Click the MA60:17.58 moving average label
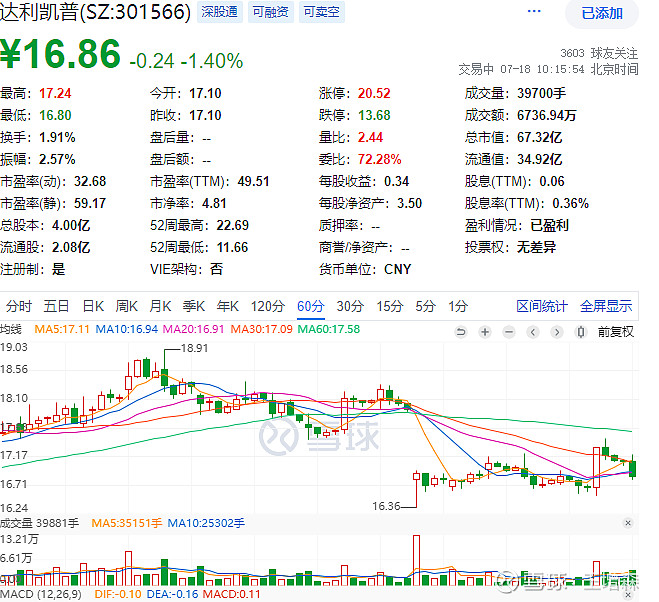The image size is (659, 602). coord(329,329)
